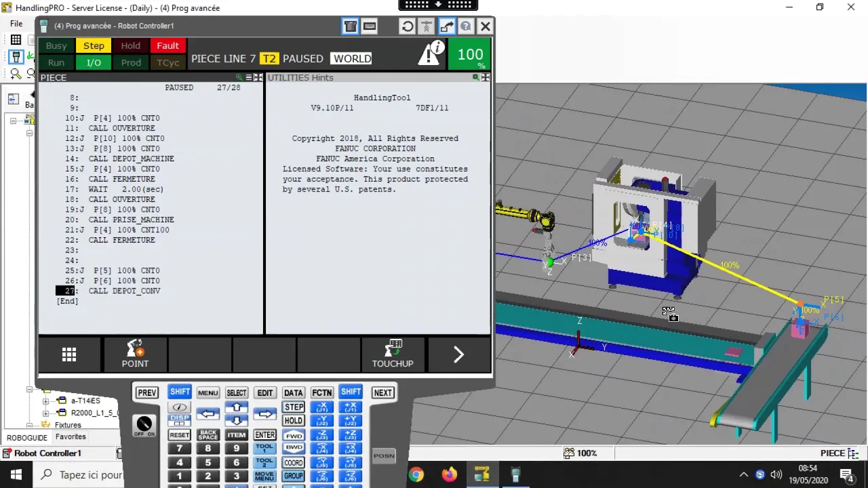
Task: Click the POINT softkey
Action: click(135, 354)
